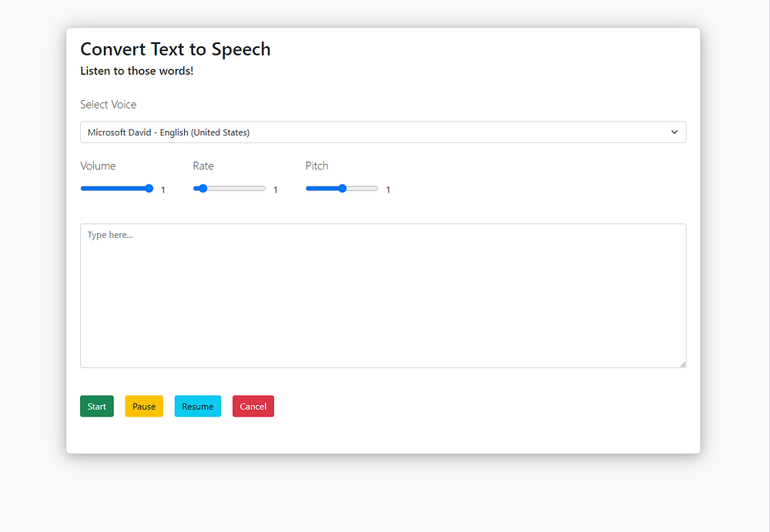The image size is (770, 532).
Task: Open the Select Voice dropdown
Action: pyautogui.click(x=383, y=132)
